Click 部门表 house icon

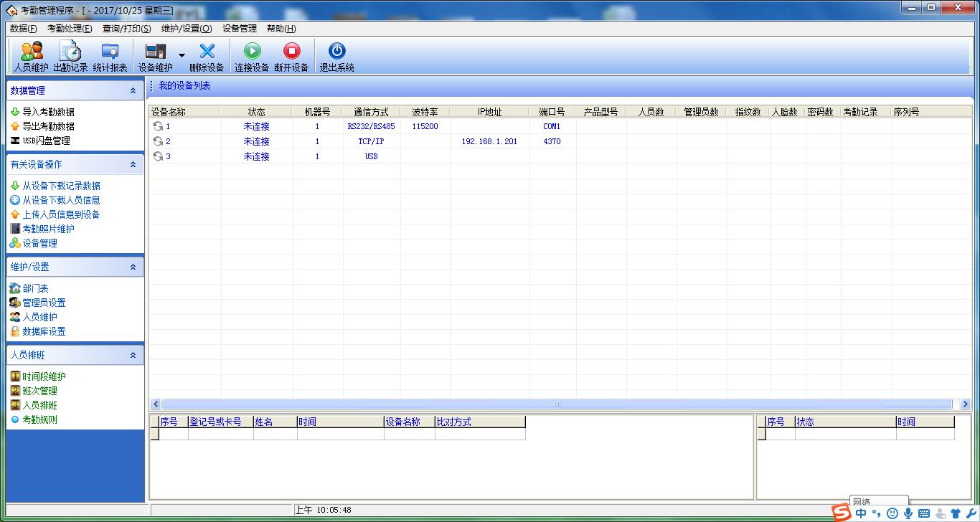point(15,288)
